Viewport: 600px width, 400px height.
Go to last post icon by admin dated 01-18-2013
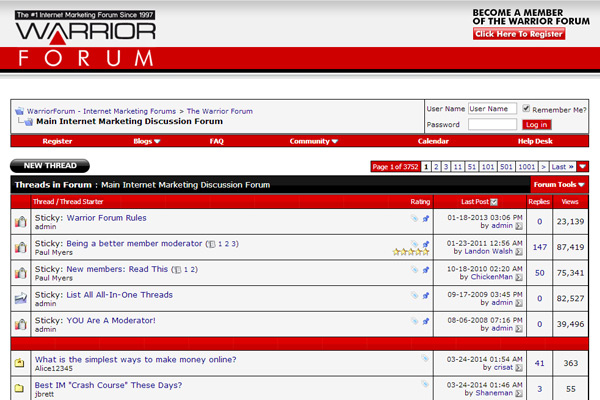click(518, 226)
